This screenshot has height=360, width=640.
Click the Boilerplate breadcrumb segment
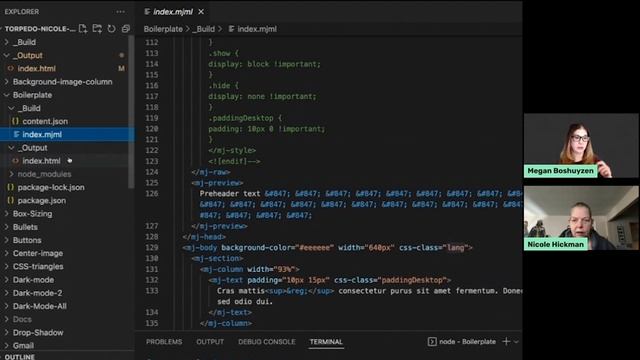coord(163,29)
